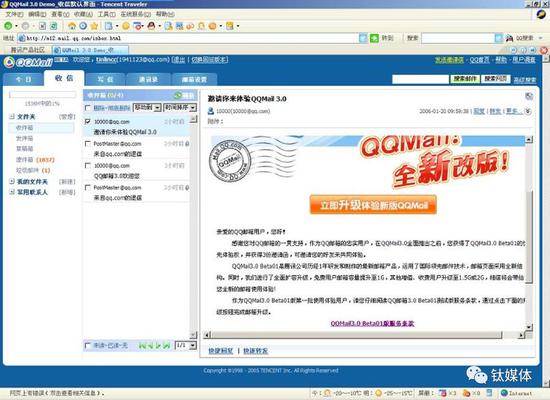Open the Favorites star icon

pos(94,26)
